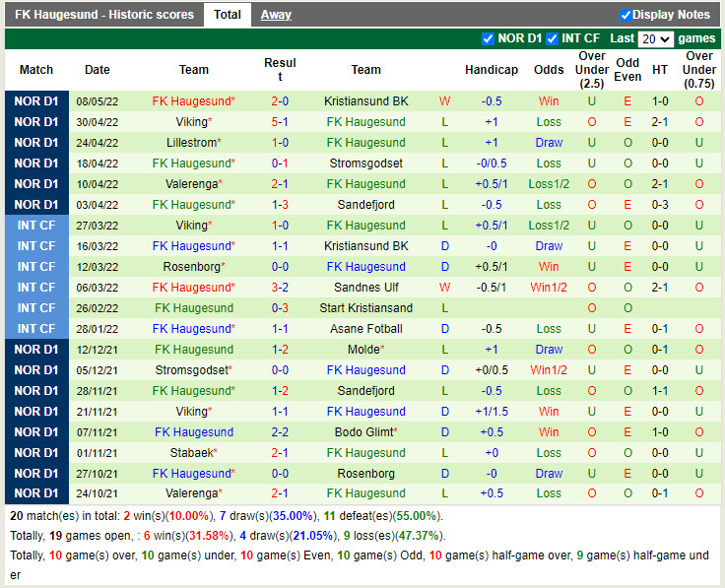Click the 2-2 score on 07/11/21
Viewport: 725px width, 588px height.
(280, 432)
